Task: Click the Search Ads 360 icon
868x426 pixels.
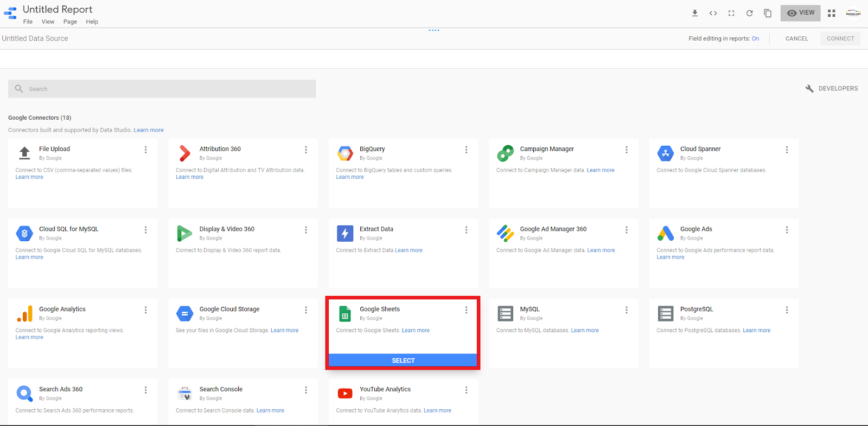Action: (24, 393)
